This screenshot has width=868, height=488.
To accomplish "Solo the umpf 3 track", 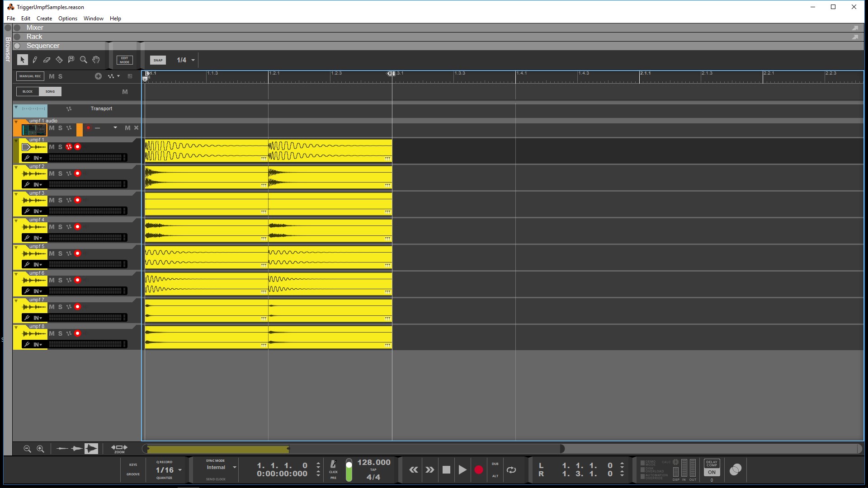I will (x=60, y=200).
